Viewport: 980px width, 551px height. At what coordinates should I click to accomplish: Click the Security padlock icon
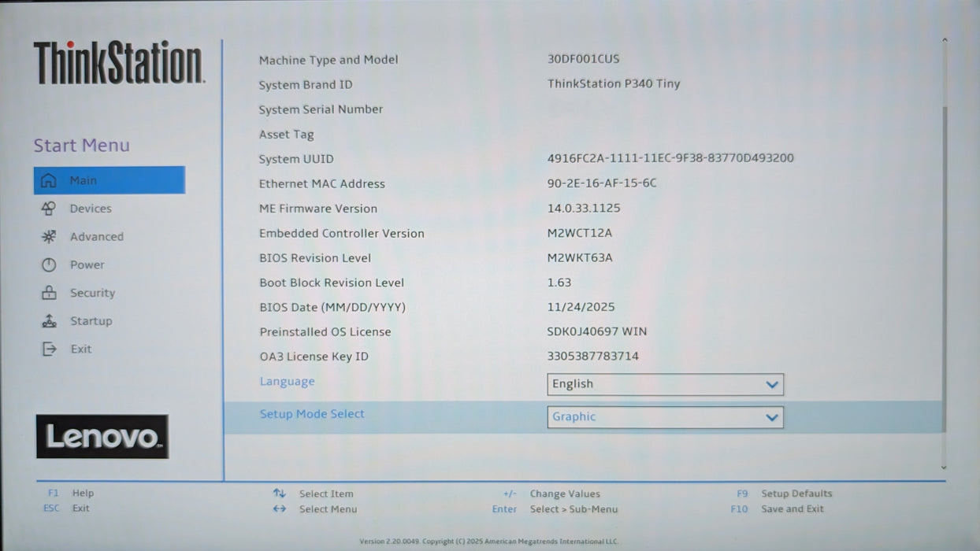pos(49,293)
